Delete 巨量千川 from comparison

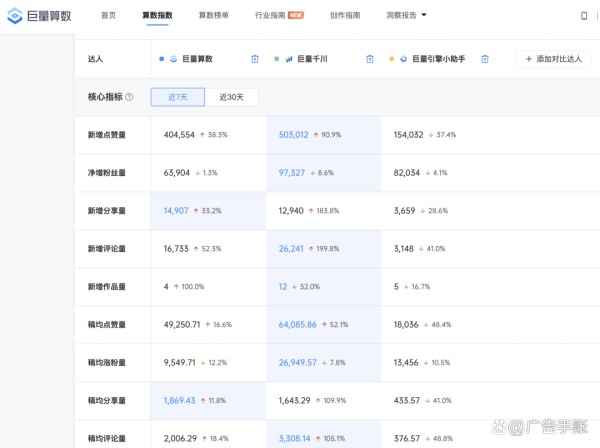[370, 59]
